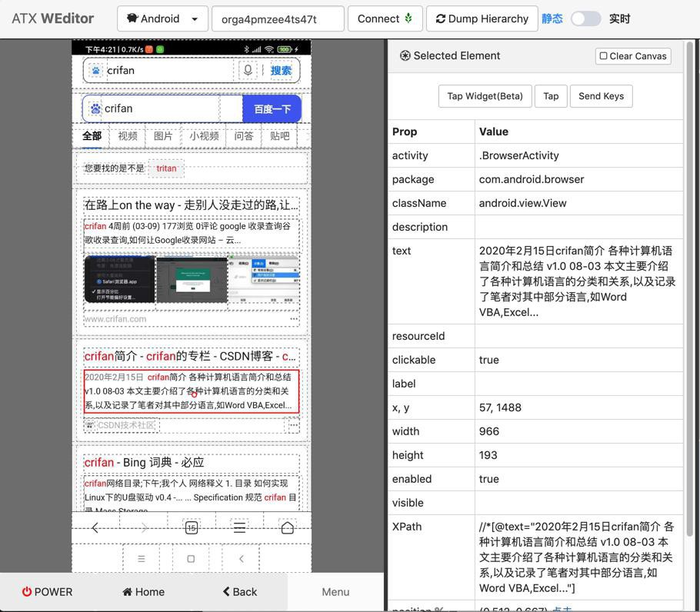Viewport: 700px width, 612px height.
Task: Click Tap Widget(Beta) button
Action: coord(485,96)
